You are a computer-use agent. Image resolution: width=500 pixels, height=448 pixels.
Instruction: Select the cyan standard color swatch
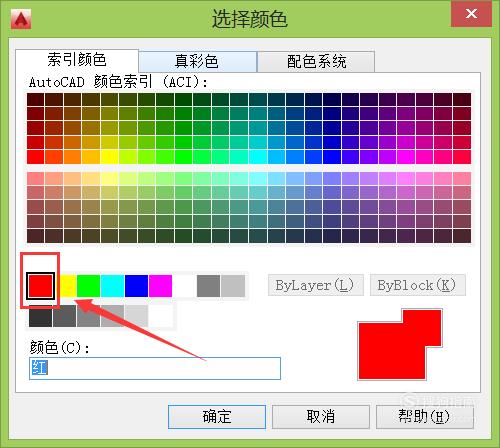[x=112, y=286]
